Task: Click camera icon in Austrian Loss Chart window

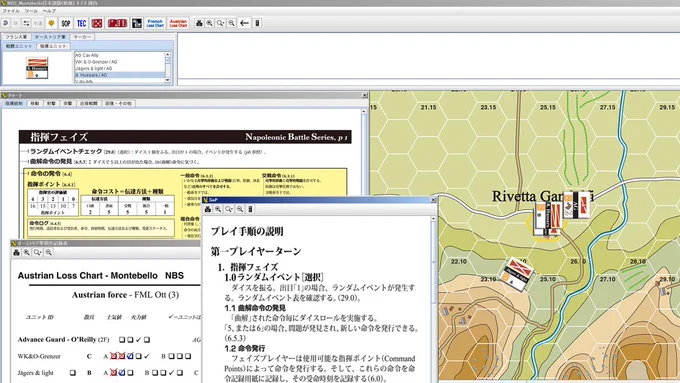Action: click(16, 252)
